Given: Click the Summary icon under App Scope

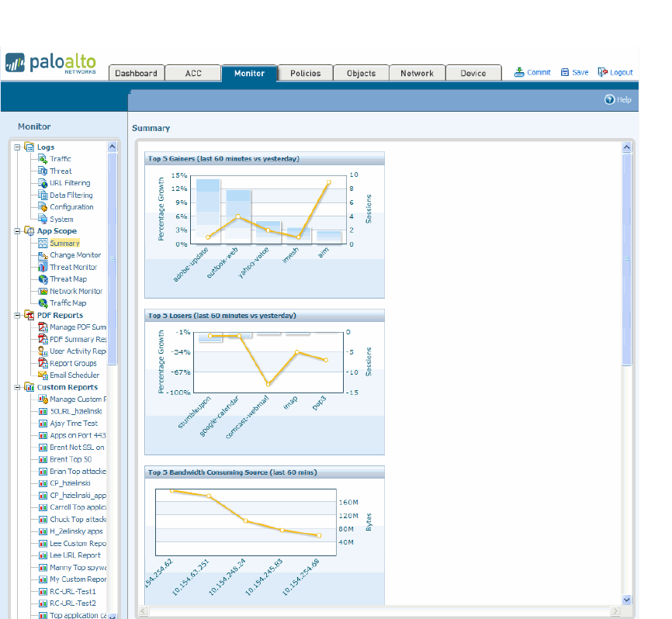Looking at the screenshot, I should [43, 244].
